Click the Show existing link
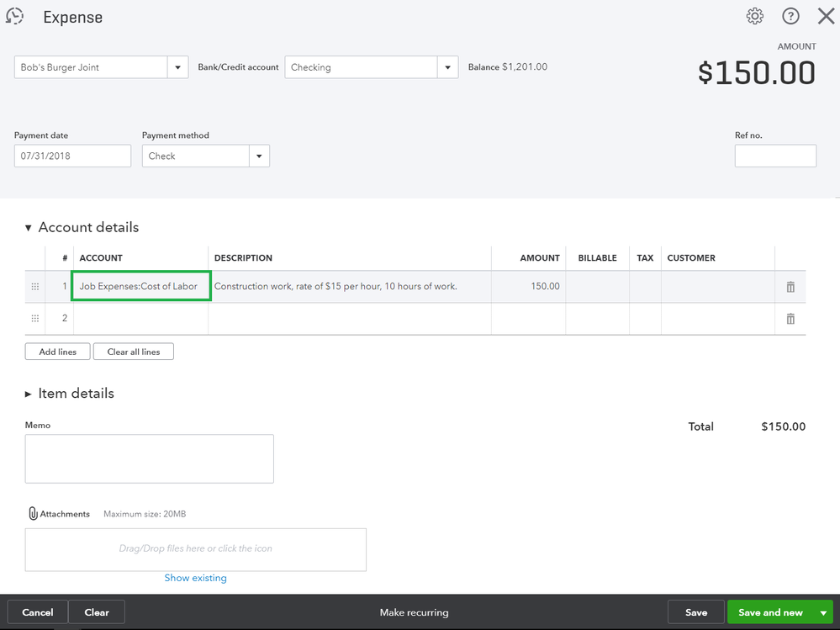The image size is (840, 630). pyautogui.click(x=195, y=578)
